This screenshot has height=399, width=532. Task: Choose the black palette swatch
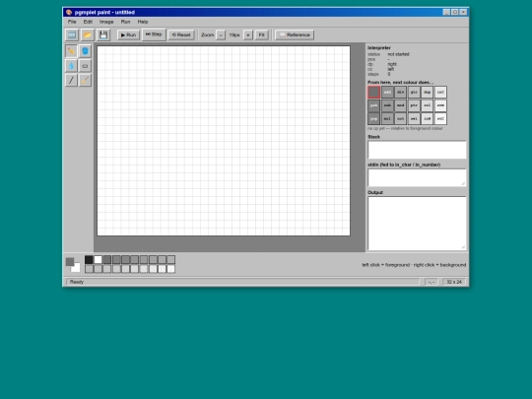click(89, 260)
